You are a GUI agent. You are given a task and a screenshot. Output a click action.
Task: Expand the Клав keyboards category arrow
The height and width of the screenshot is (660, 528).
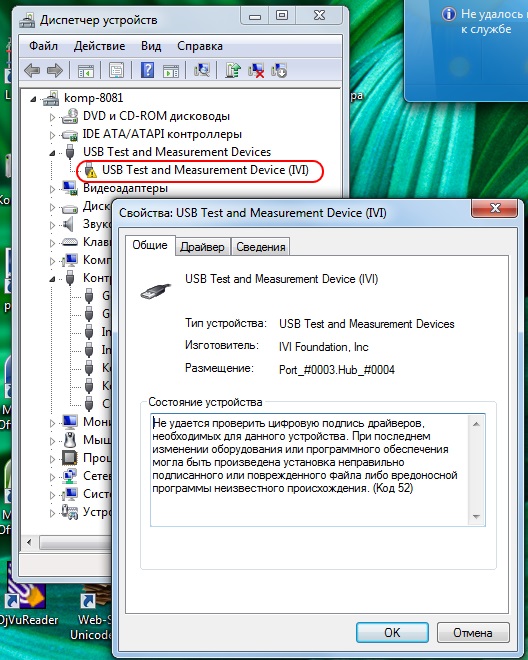point(52,243)
